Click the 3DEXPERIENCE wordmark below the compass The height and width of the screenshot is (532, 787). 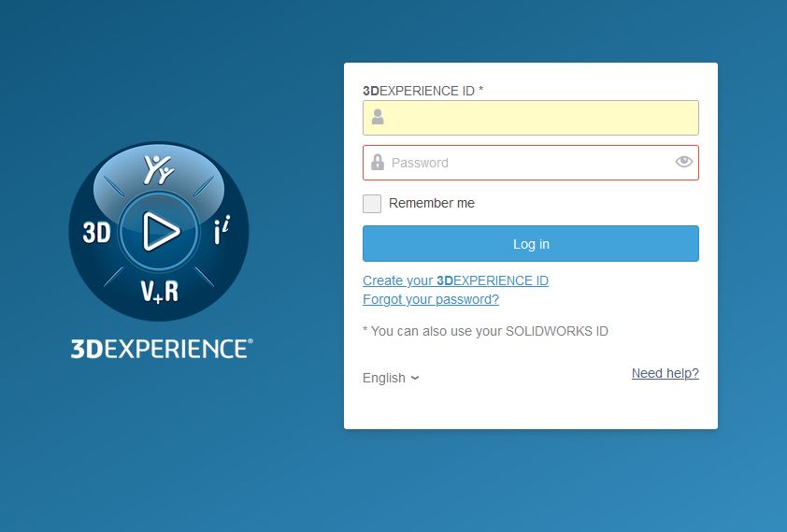click(162, 350)
